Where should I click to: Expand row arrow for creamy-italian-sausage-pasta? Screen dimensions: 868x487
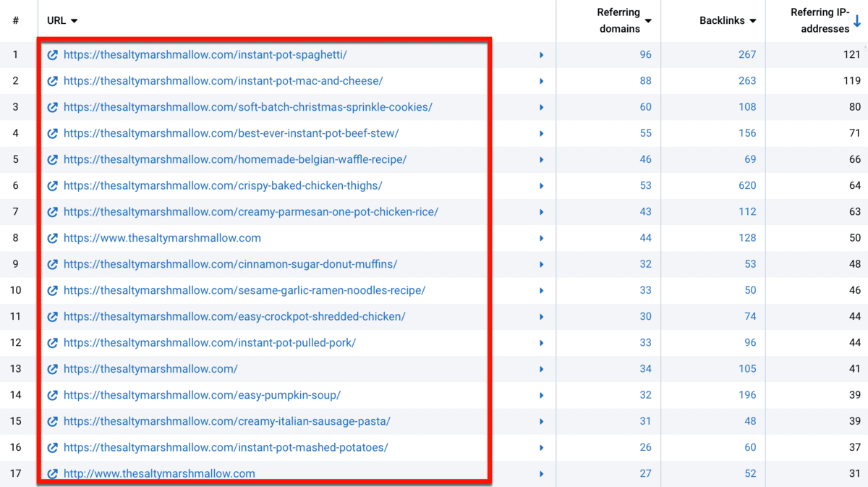[x=541, y=421]
